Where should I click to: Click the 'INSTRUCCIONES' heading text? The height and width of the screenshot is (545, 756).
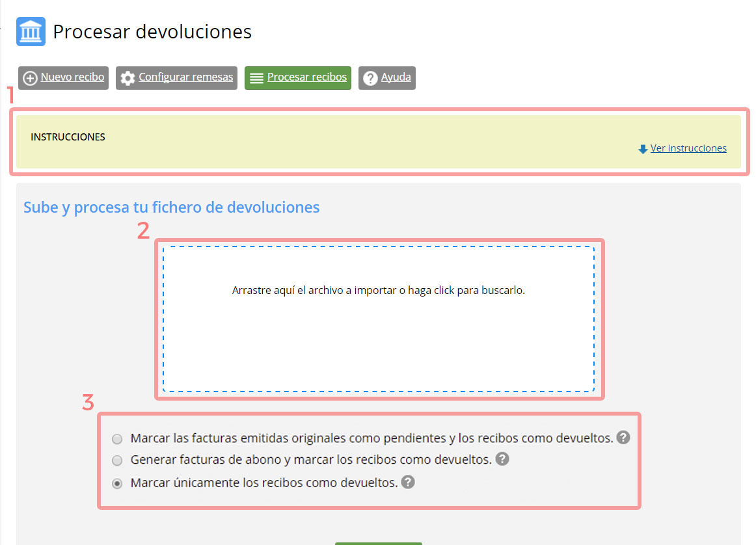(68, 137)
